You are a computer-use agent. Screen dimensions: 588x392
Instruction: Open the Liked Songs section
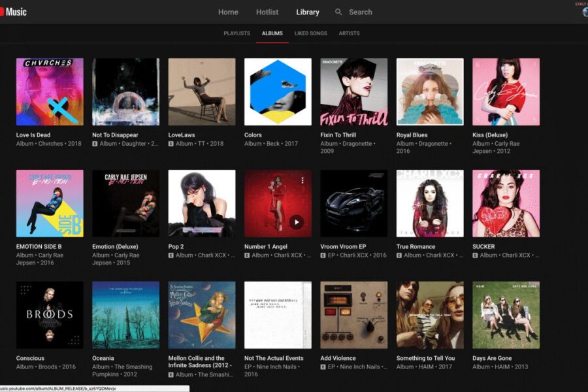tap(310, 33)
